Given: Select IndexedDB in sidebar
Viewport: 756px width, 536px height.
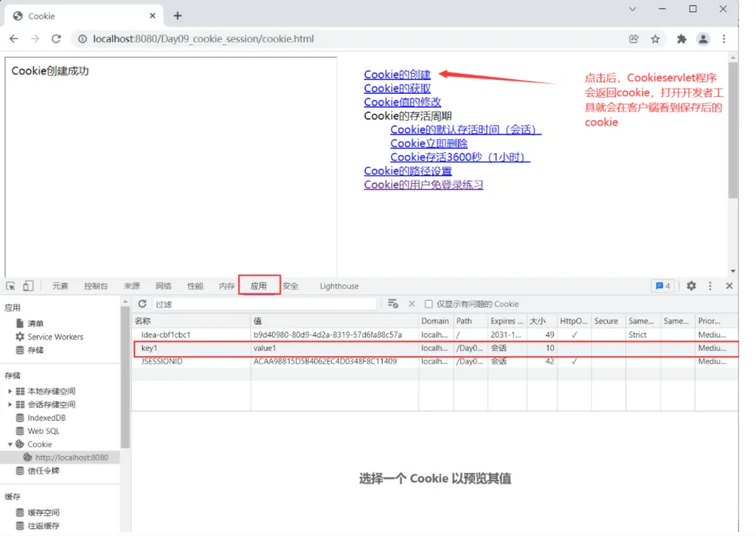Looking at the screenshot, I should coord(46,418).
